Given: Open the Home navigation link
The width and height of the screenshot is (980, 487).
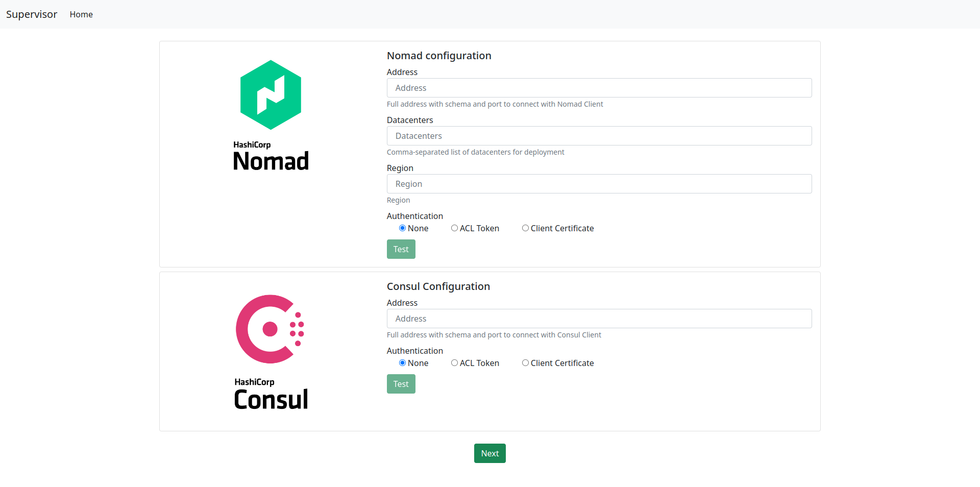Looking at the screenshot, I should pos(81,14).
